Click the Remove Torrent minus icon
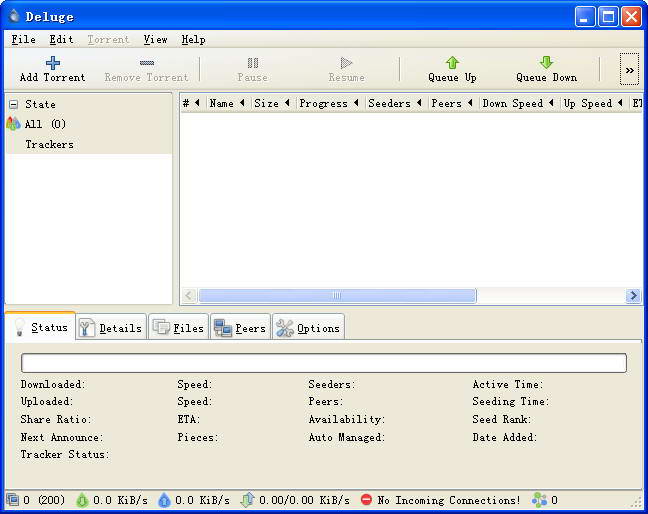The width and height of the screenshot is (648, 514). (147, 63)
